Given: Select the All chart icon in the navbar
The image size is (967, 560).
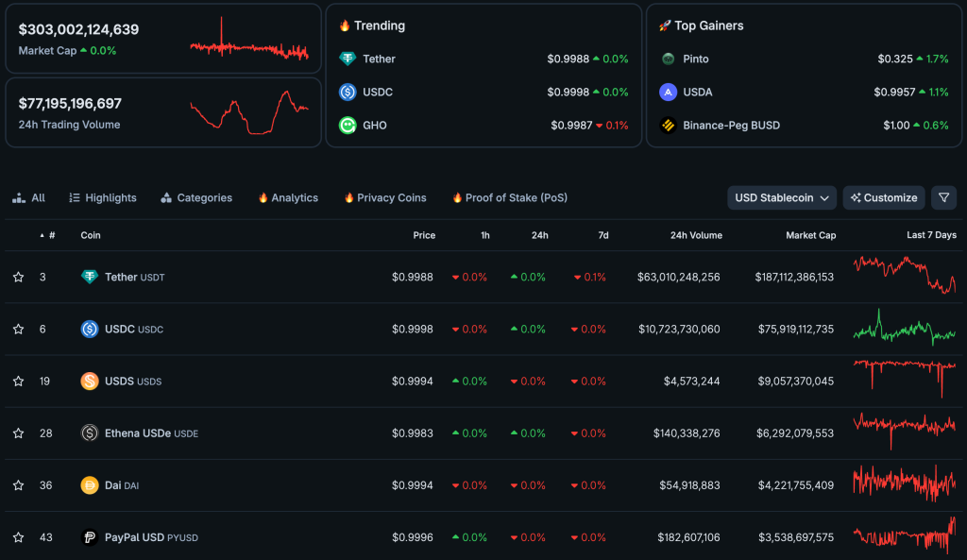Looking at the screenshot, I should tap(18, 197).
